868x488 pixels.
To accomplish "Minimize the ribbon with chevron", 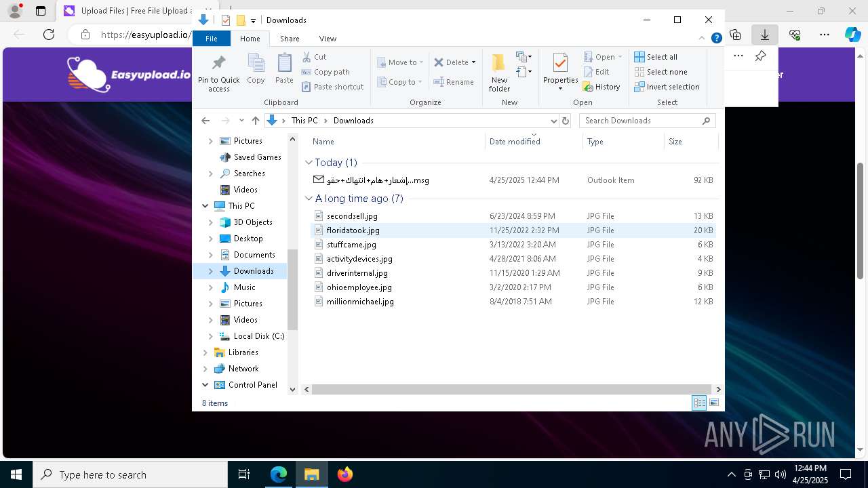I will [702, 39].
